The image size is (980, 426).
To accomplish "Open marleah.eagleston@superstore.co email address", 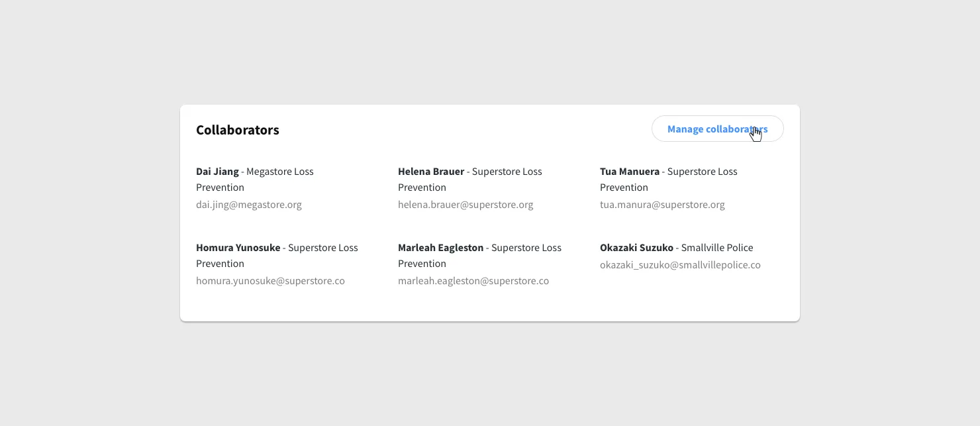I will [x=473, y=281].
